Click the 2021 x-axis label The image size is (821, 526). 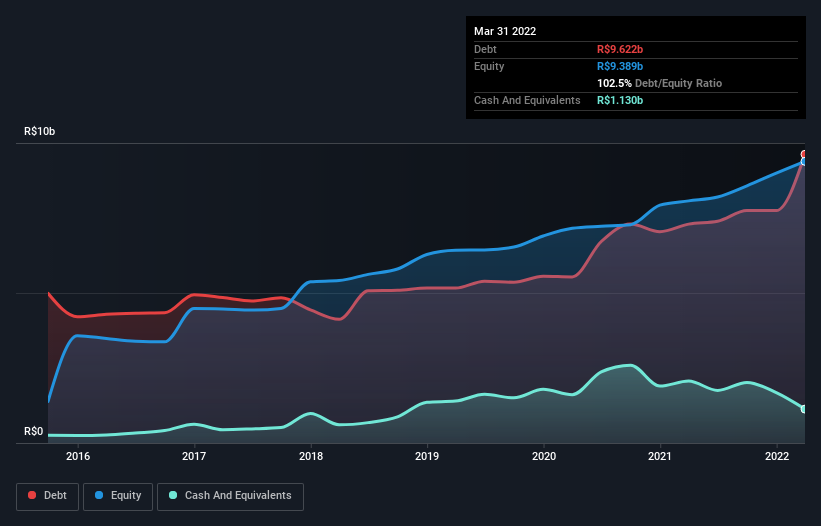[x=660, y=456]
